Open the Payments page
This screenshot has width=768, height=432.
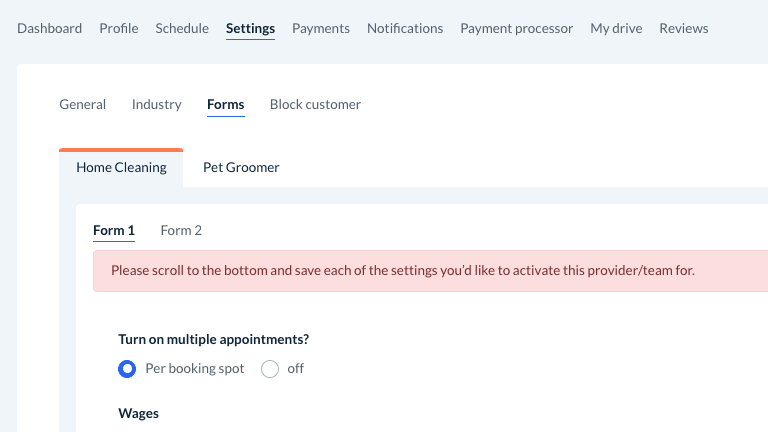coord(321,28)
